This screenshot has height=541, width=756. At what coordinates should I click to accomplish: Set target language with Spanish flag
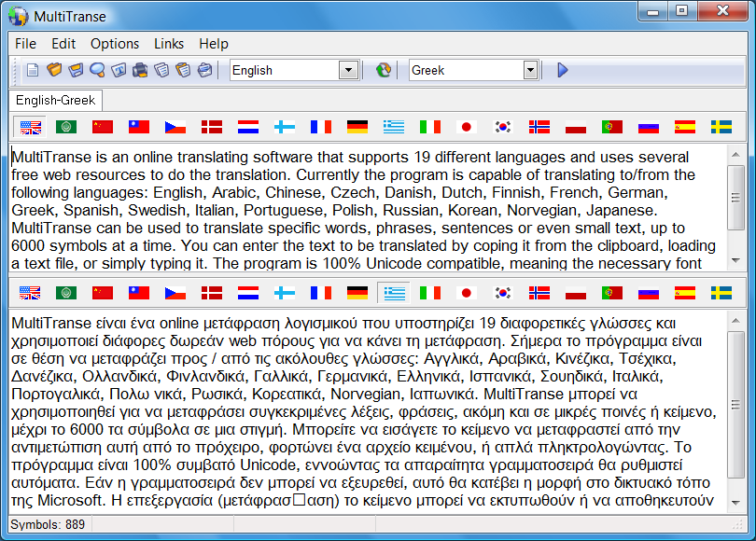[685, 293]
